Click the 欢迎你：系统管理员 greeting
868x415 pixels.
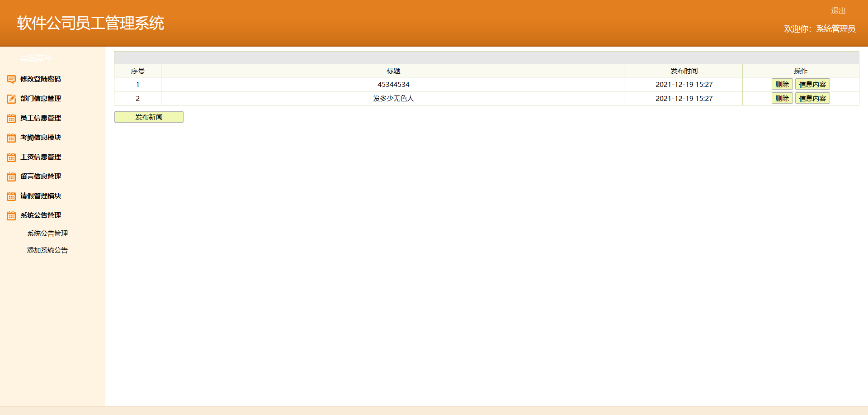coord(820,29)
